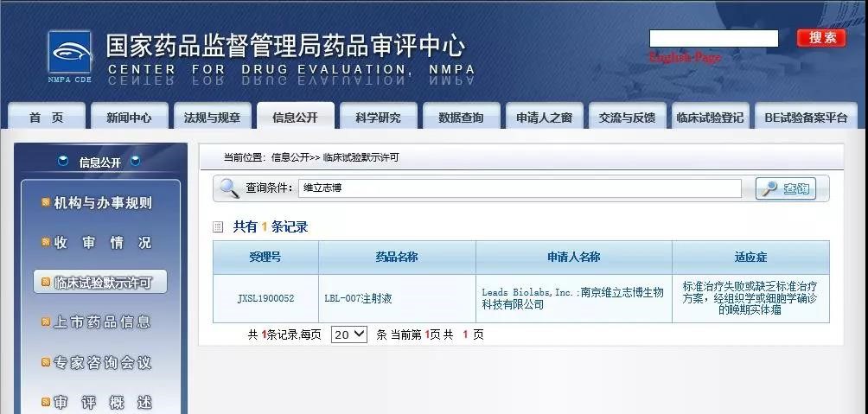Click Leads Biolabs applicant name cell
This screenshot has height=414, width=868.
coord(573,298)
